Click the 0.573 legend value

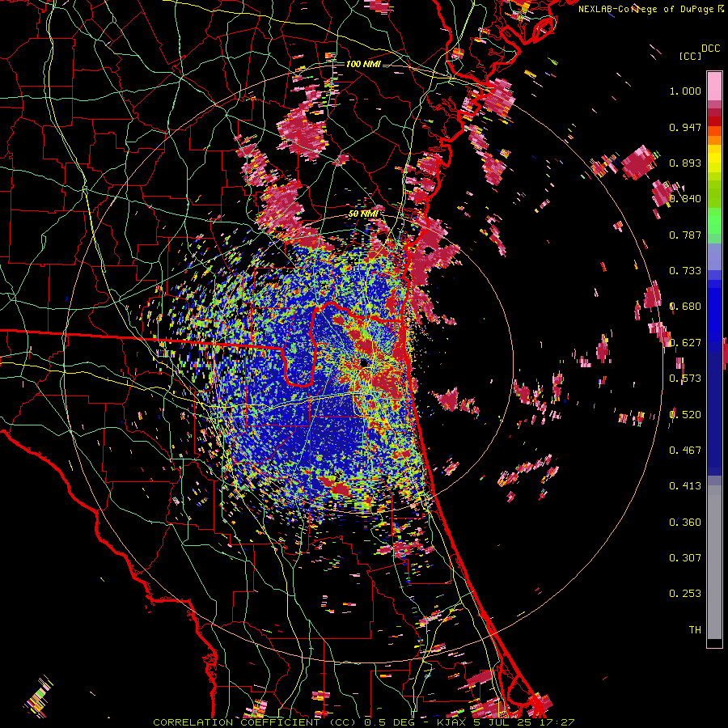pyautogui.click(x=685, y=379)
